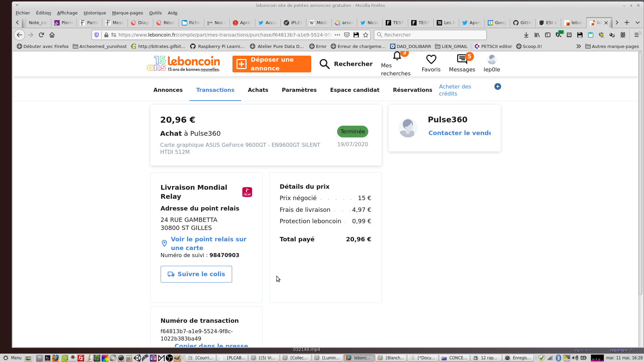This screenshot has height=362, width=644.
Task: Open Messages envelope icon
Action: click(x=462, y=59)
